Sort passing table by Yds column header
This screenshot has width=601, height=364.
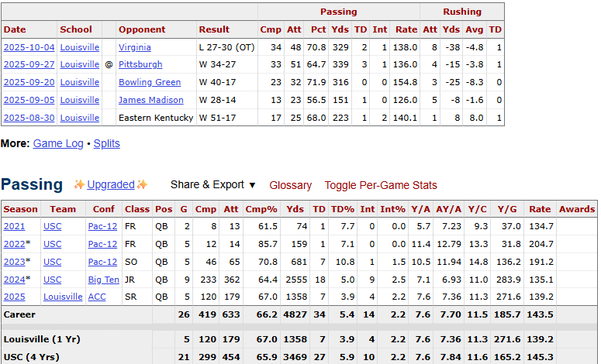click(x=295, y=209)
